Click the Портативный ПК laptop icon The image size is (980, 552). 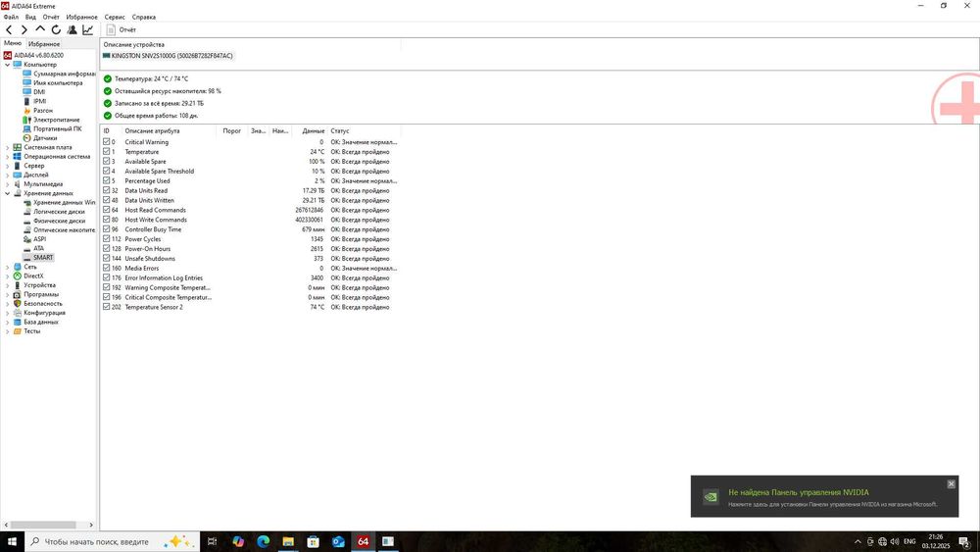26,128
